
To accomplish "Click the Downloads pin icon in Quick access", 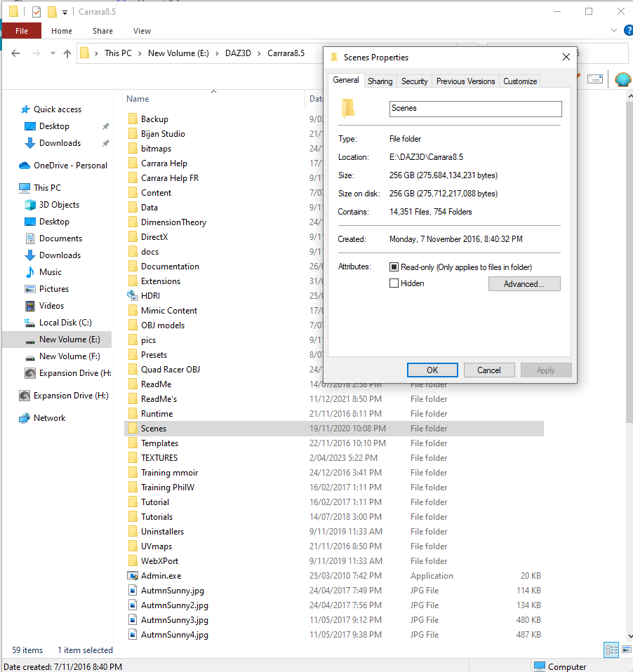I will coord(105,143).
